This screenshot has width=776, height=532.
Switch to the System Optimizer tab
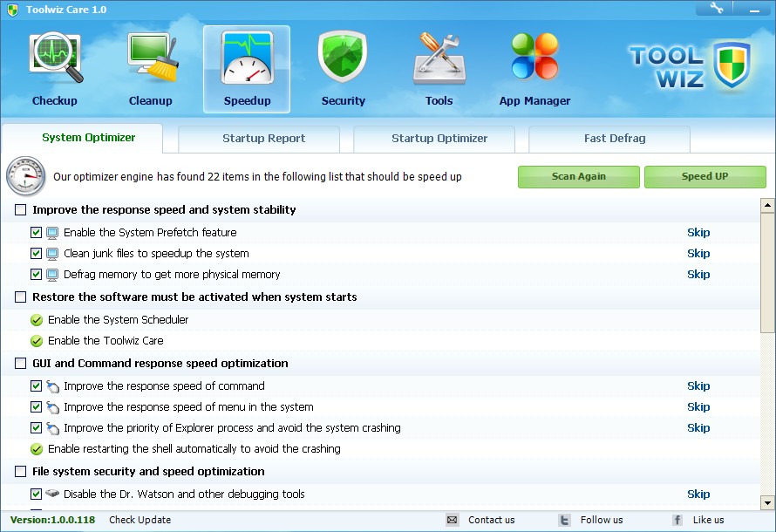click(x=82, y=138)
